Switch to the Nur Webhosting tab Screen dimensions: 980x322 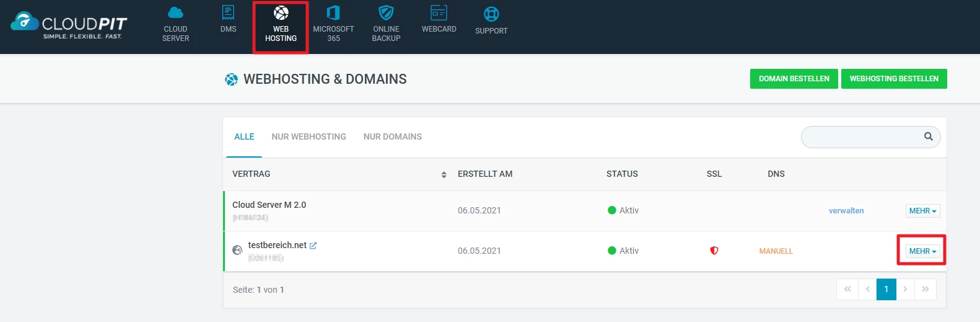coord(308,136)
